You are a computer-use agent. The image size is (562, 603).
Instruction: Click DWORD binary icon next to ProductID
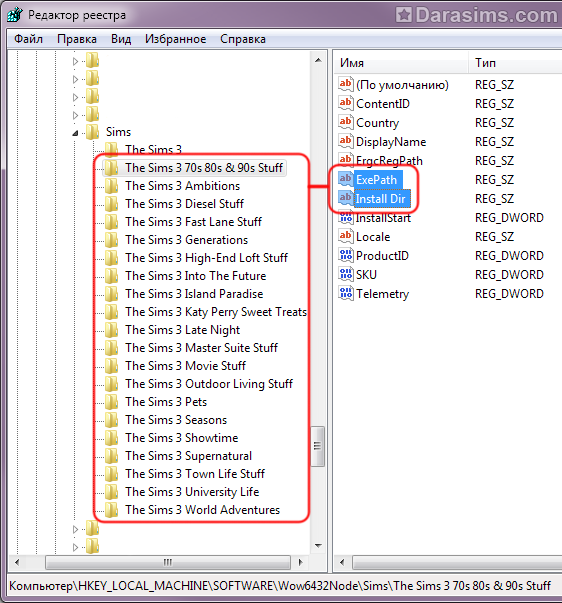[345, 255]
